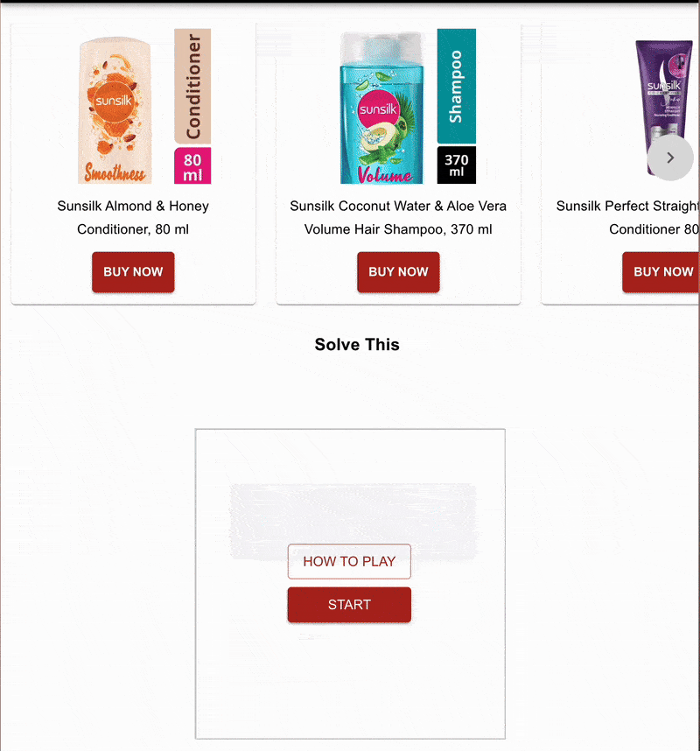Image resolution: width=700 pixels, height=751 pixels.
Task: Click the Solve This heading
Action: coord(357,344)
